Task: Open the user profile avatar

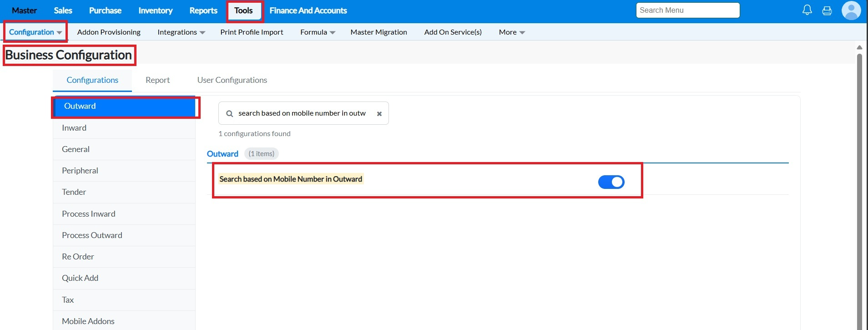Action: pyautogui.click(x=851, y=10)
